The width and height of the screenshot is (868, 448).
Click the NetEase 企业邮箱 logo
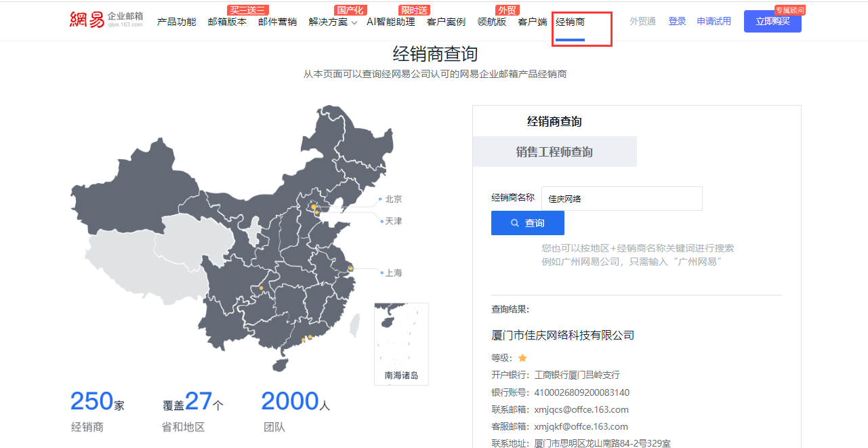pyautogui.click(x=106, y=20)
